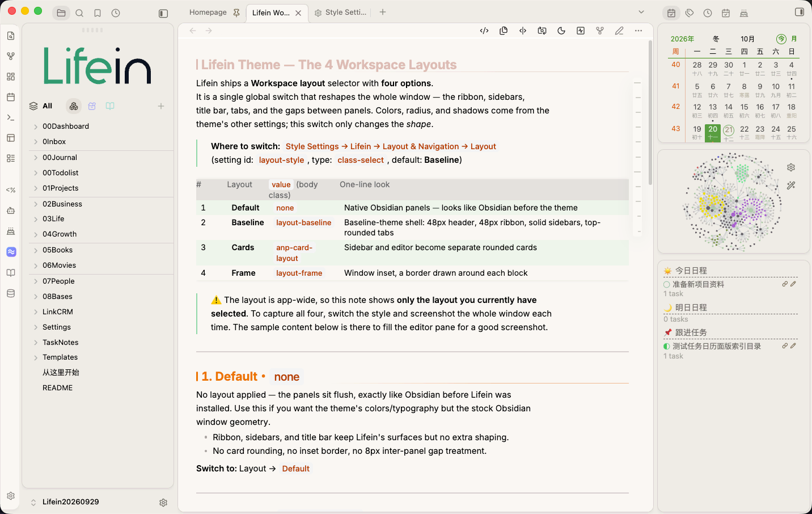
Task: Expand the 00Dashboard folder
Action: point(36,127)
